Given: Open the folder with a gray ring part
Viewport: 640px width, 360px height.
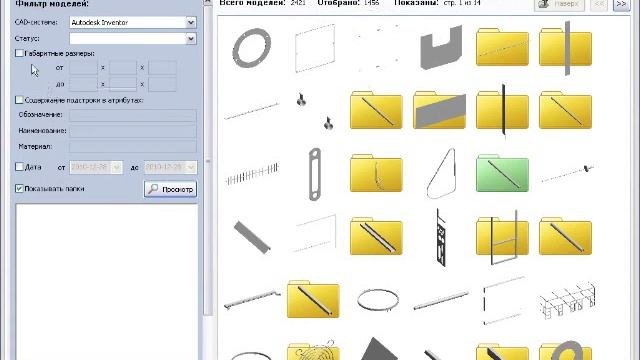Looking at the screenshot, I should pyautogui.click(x=565, y=350).
